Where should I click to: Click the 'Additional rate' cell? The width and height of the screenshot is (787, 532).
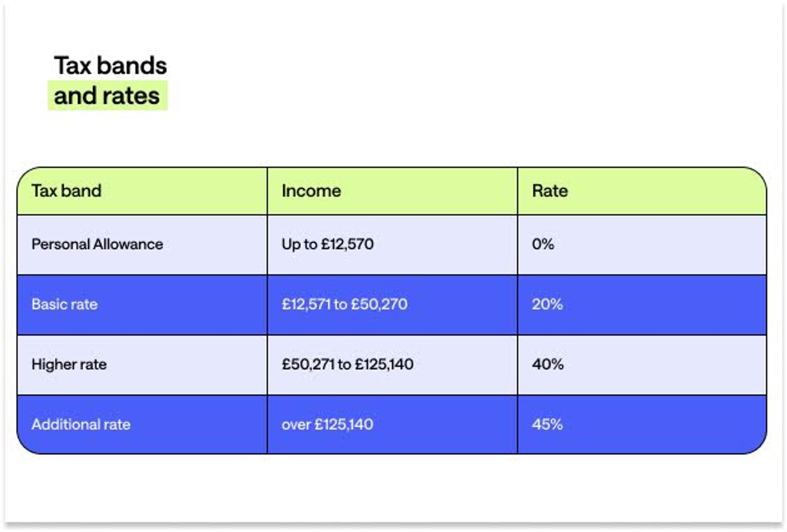(142, 425)
